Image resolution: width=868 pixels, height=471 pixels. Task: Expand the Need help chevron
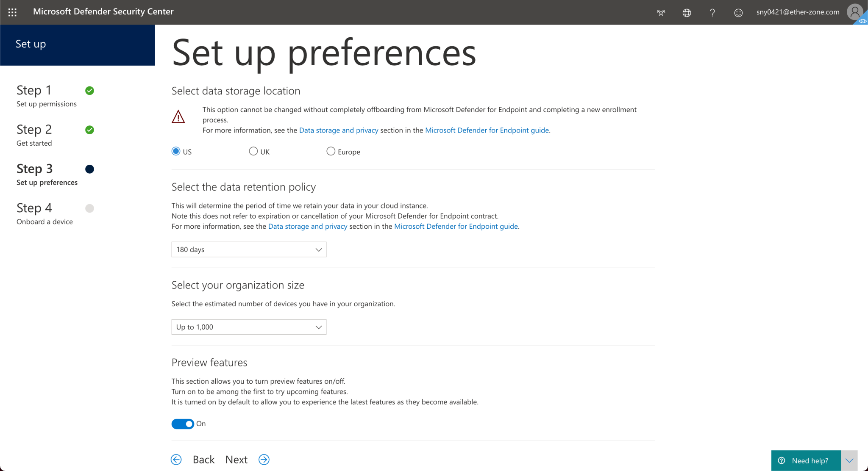pos(849,460)
